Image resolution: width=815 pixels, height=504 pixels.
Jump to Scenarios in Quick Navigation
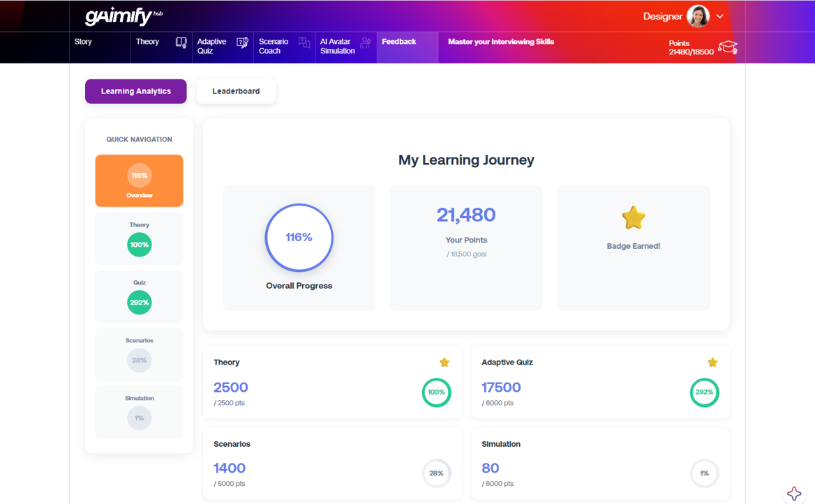(x=139, y=354)
